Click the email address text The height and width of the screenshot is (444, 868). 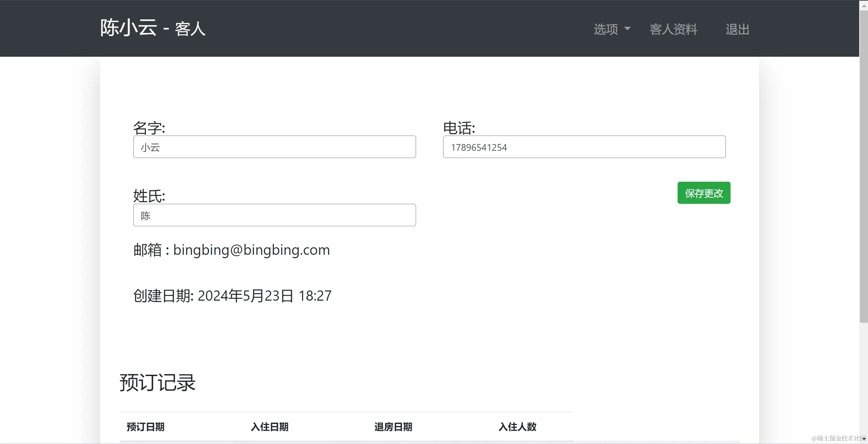(251, 250)
